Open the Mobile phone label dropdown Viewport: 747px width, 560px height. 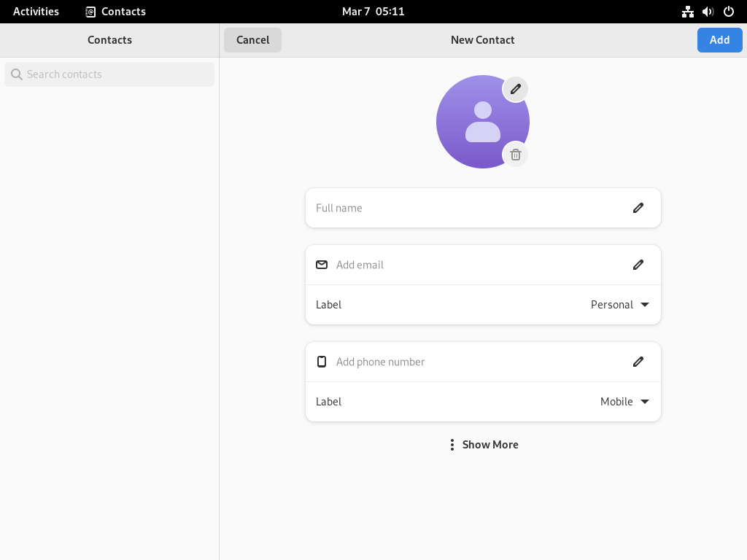pos(624,402)
